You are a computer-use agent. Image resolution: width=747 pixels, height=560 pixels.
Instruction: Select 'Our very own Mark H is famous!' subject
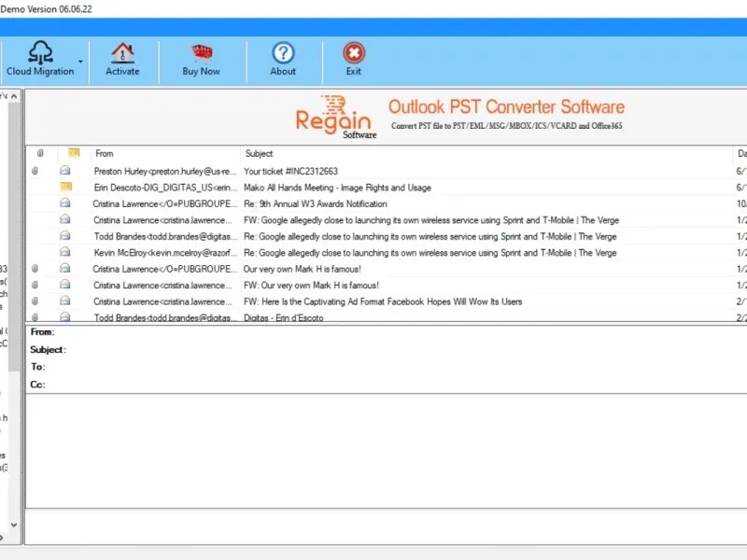tap(302, 269)
